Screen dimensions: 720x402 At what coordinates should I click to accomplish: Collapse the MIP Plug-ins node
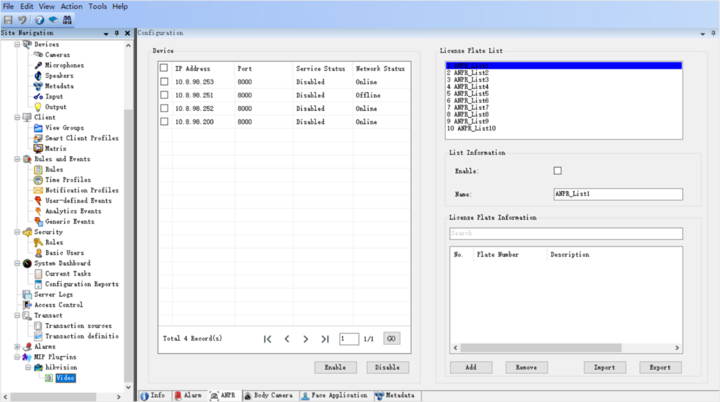click(16, 357)
